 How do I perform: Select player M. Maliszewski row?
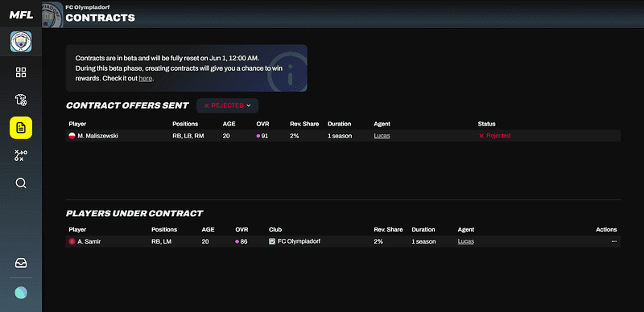click(x=343, y=136)
